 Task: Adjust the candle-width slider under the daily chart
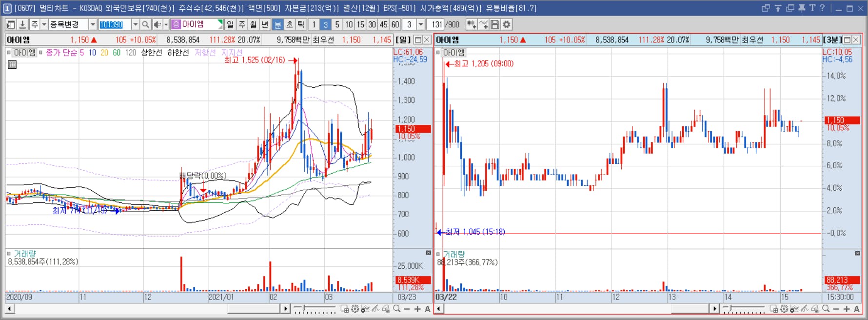[315, 309]
